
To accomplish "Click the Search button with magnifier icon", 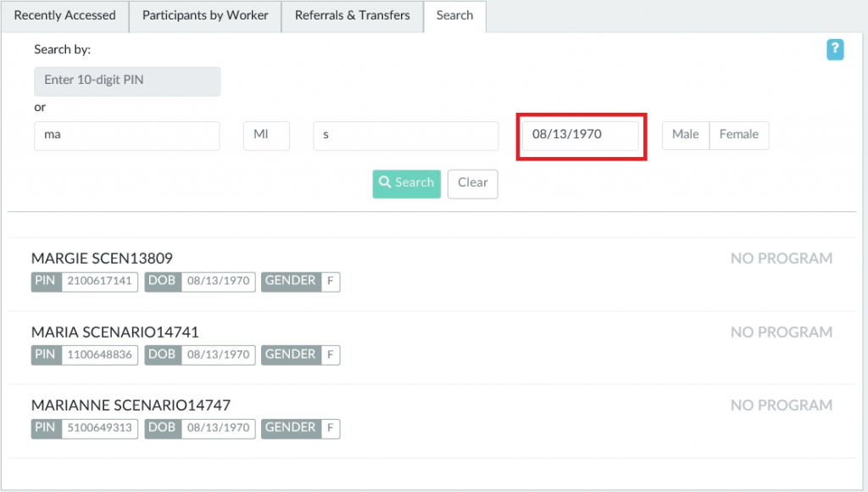I will [x=406, y=183].
